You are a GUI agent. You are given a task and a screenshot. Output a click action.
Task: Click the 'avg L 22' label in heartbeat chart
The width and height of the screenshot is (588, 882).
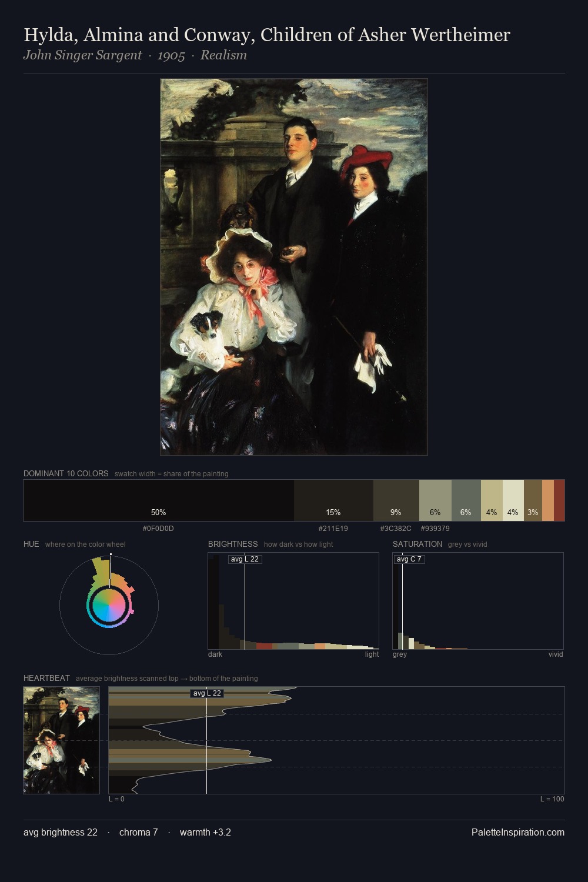(x=207, y=693)
